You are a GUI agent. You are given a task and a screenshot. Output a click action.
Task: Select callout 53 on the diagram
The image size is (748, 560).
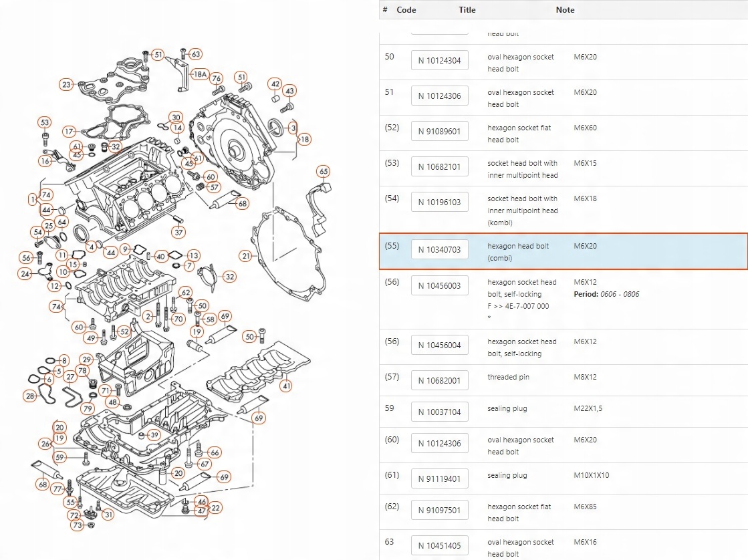(44, 122)
